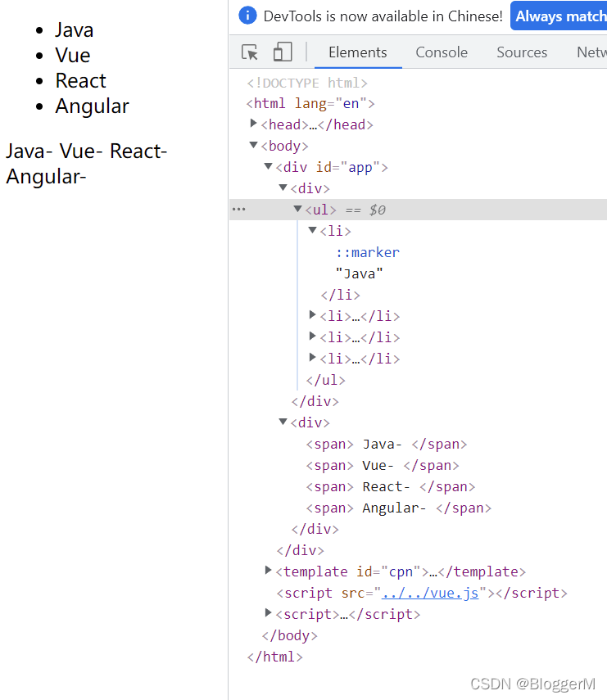Viewport: 607px width, 700px height.
Task: Click the Always match button
Action: click(559, 16)
